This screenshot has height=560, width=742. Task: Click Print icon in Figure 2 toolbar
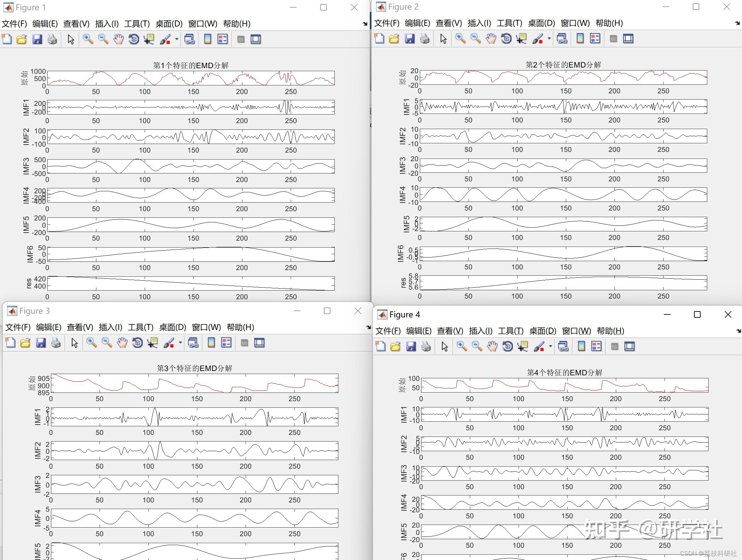425,39
